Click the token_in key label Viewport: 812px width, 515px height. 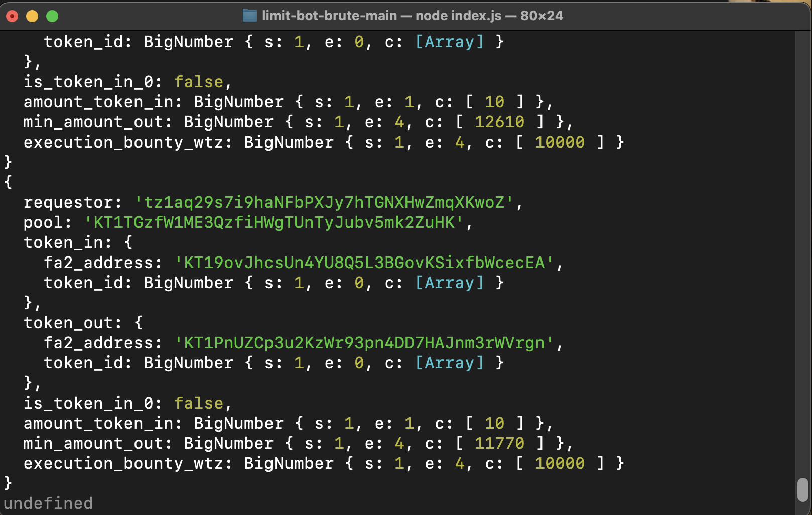coord(63,242)
